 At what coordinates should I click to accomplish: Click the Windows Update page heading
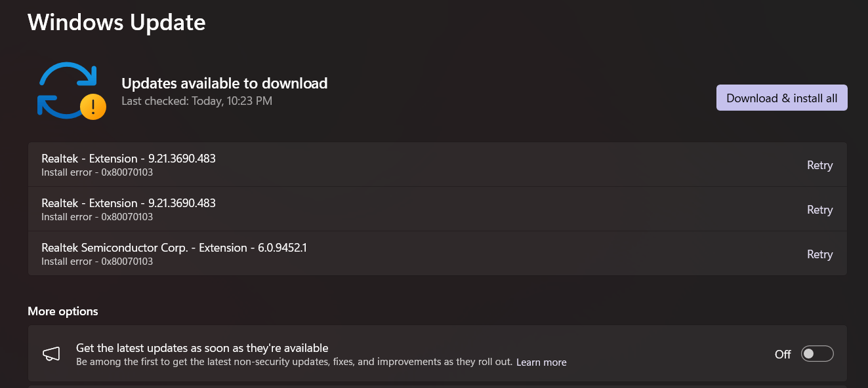pyautogui.click(x=117, y=22)
